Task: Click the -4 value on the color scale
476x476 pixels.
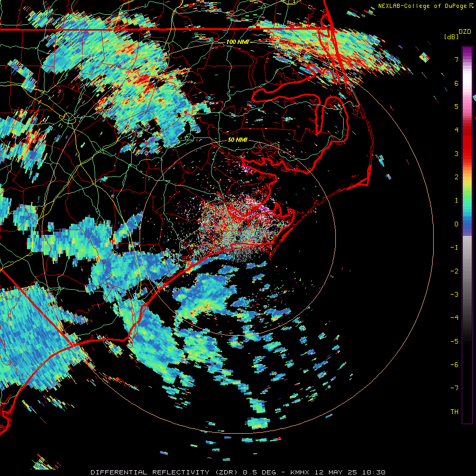Action: 454,318
